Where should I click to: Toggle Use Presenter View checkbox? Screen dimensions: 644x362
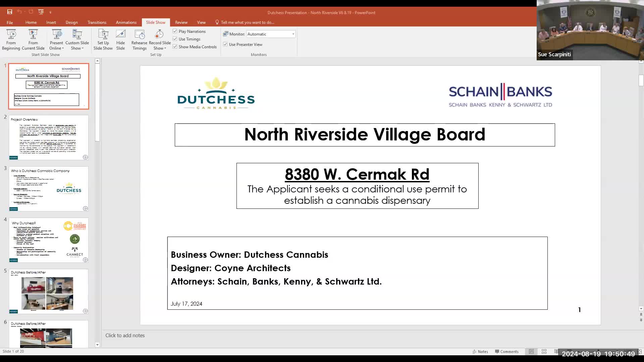[225, 44]
